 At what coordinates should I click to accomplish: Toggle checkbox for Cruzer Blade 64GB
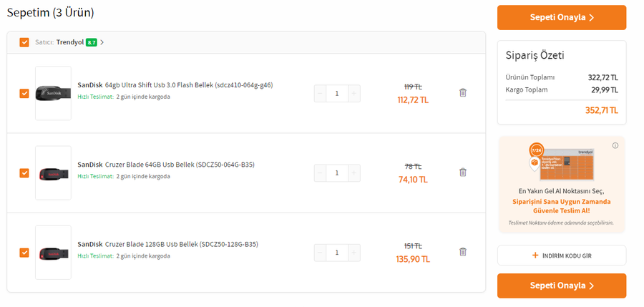pos(24,173)
